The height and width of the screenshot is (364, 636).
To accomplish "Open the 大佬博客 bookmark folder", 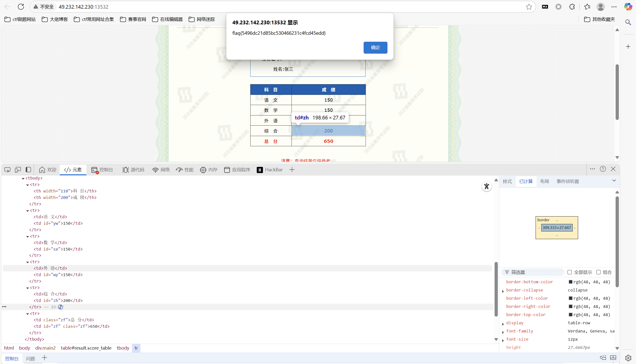I will click(54, 19).
